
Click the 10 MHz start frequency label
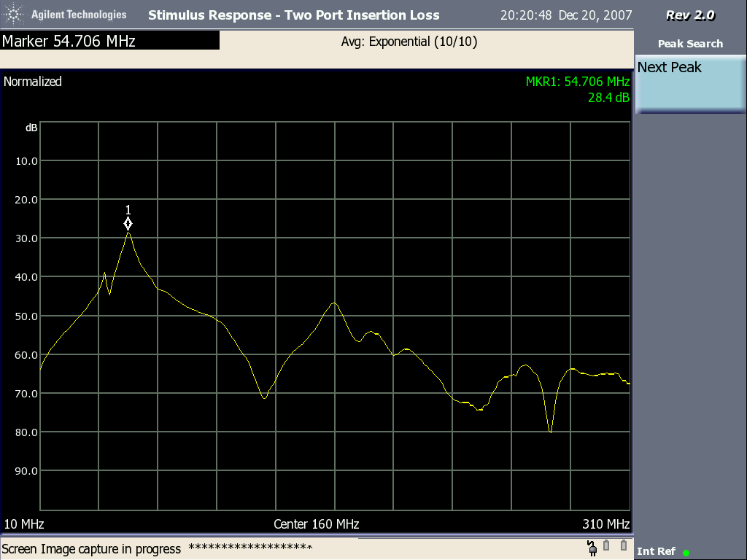24,524
